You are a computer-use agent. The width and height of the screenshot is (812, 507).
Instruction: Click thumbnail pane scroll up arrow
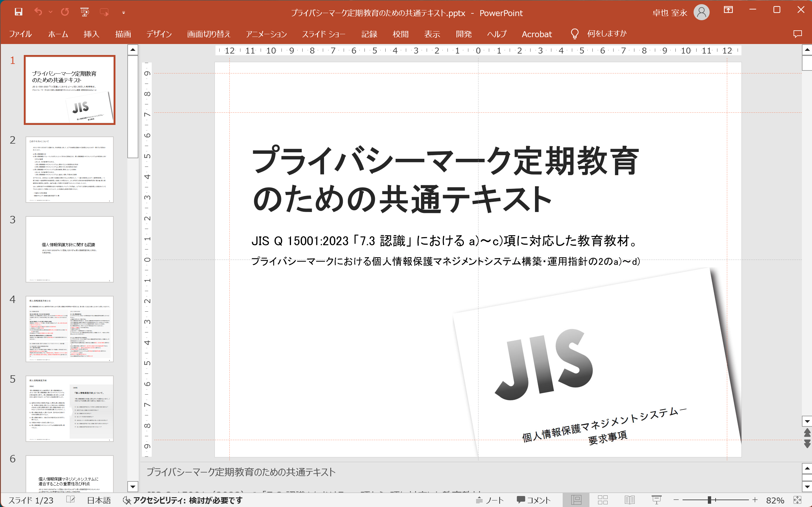pos(133,50)
